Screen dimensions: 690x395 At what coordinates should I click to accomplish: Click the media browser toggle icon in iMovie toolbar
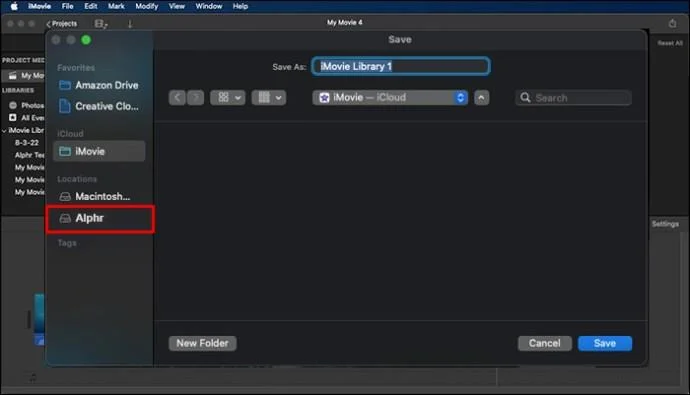pos(101,24)
